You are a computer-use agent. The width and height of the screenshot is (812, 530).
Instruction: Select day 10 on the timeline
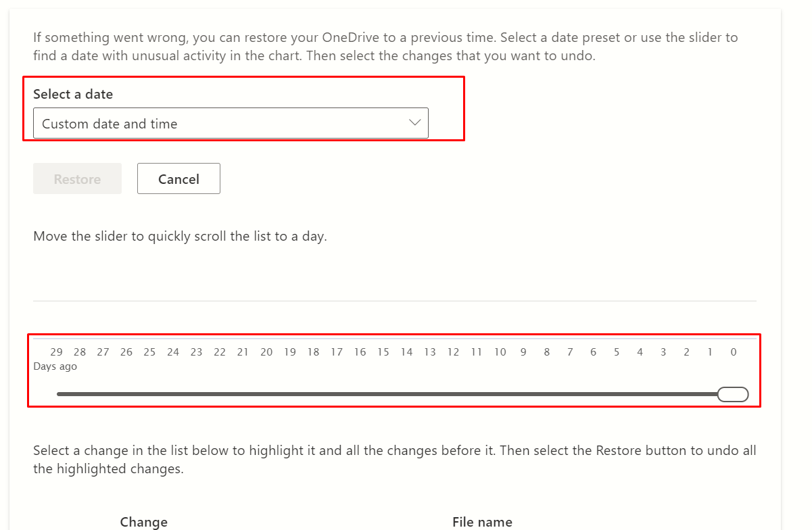click(x=500, y=352)
